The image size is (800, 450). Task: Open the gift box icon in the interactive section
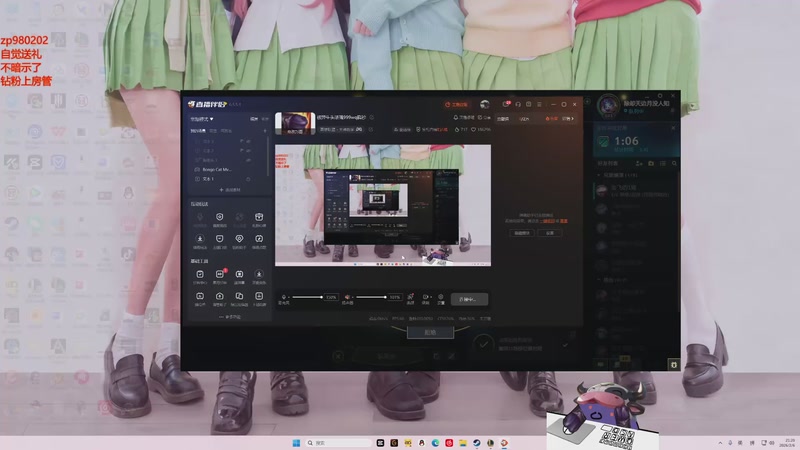coord(259,219)
